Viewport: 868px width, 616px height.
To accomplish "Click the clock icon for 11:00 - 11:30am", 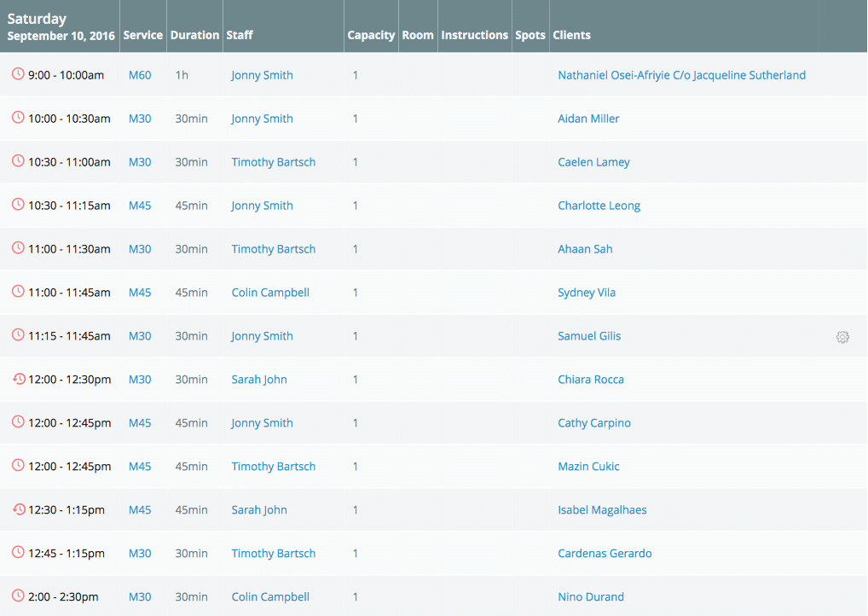I will pyautogui.click(x=18, y=247).
